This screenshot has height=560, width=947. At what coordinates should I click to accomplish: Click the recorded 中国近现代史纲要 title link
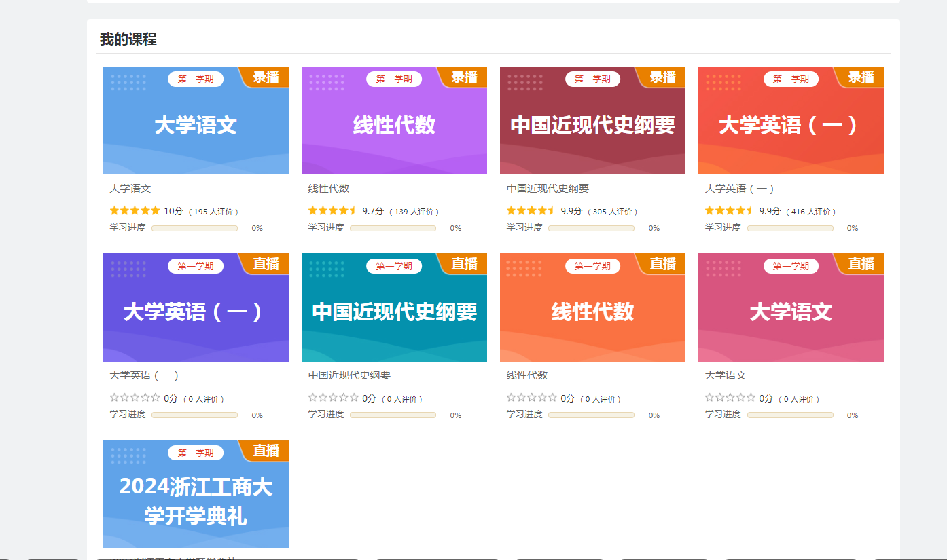[x=548, y=189]
